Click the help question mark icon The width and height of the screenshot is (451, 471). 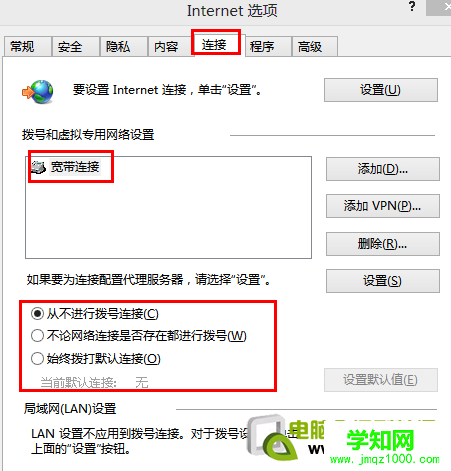click(412, 6)
